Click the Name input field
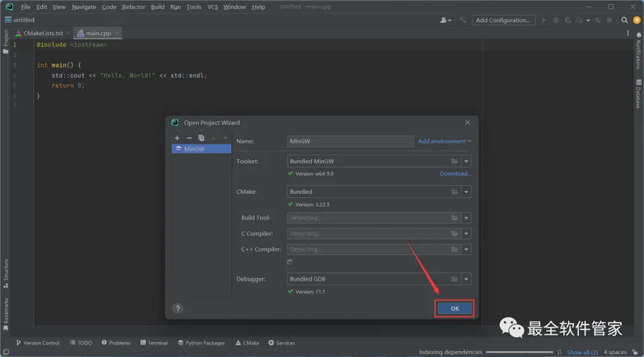This screenshot has width=644, height=357. pos(350,141)
